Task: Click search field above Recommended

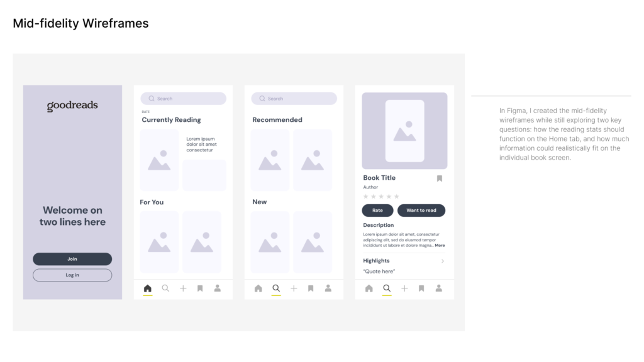Action: 294,99
